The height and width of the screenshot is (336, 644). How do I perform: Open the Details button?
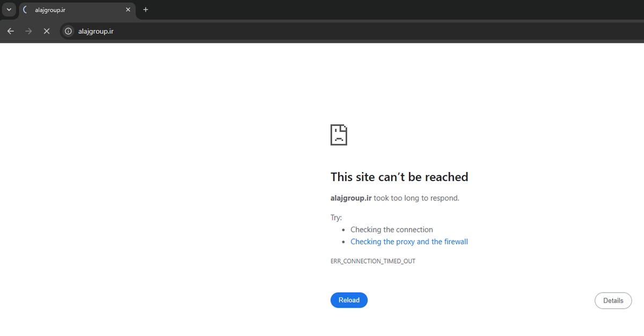[613, 301]
